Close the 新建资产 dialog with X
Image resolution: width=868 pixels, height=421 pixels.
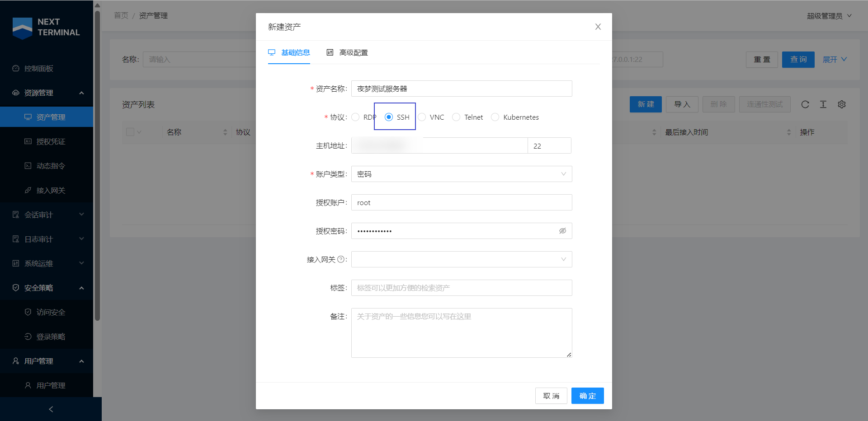click(x=598, y=27)
